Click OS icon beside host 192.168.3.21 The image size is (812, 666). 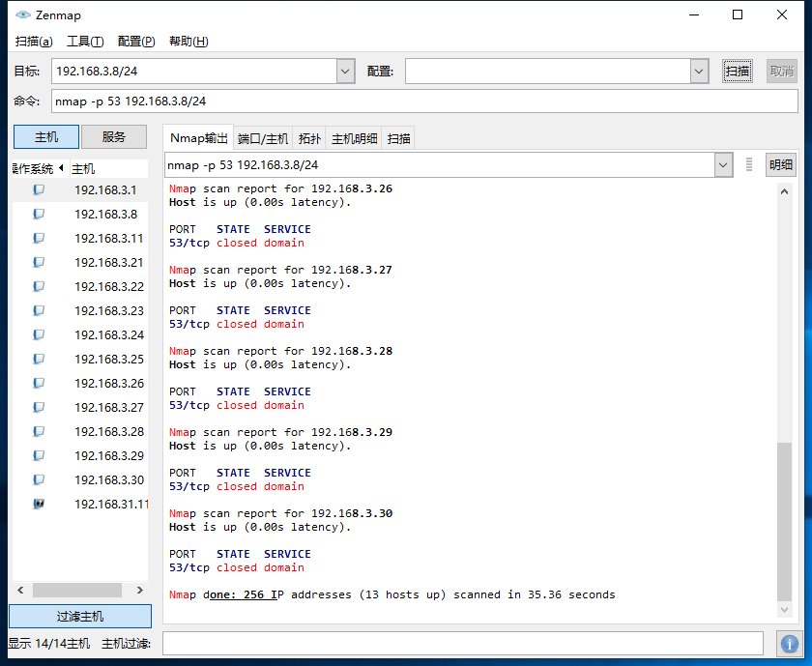click(39, 262)
